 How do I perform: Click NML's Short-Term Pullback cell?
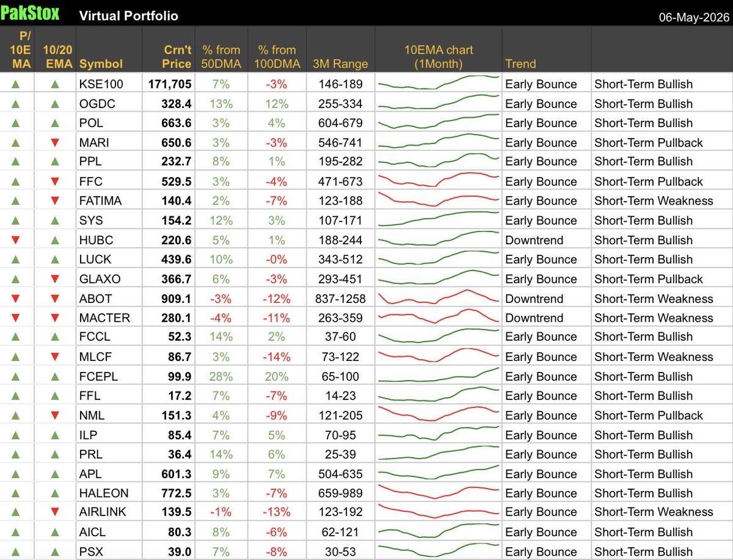(649, 415)
